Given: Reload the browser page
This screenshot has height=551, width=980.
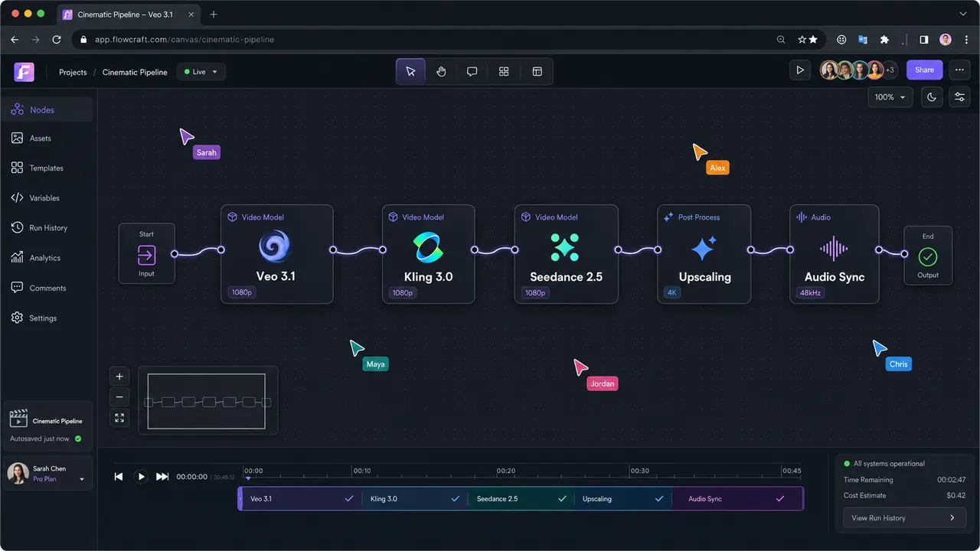Looking at the screenshot, I should pos(57,40).
